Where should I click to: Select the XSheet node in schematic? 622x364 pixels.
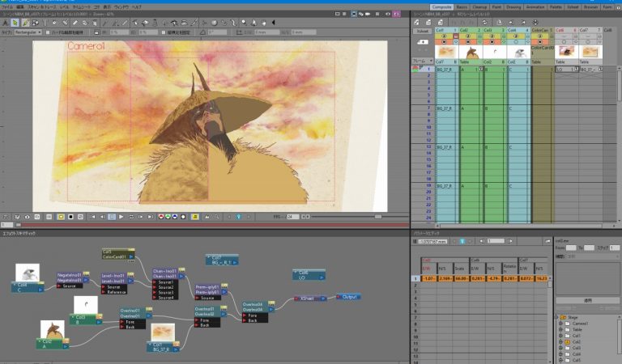pos(310,298)
